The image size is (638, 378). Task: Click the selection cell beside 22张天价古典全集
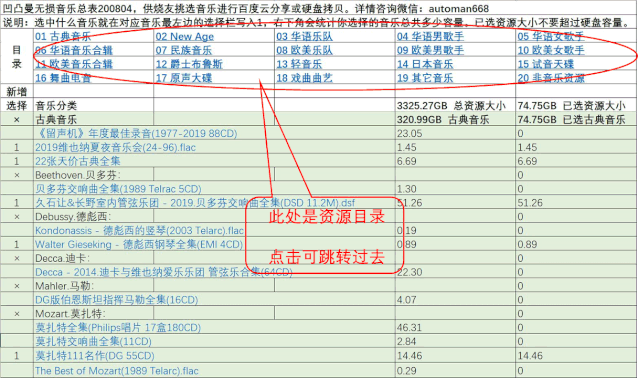[17, 161]
